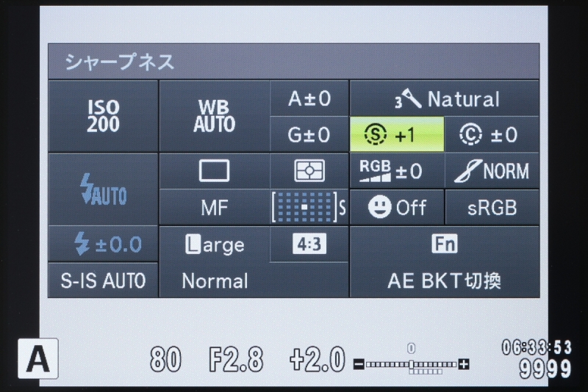The image size is (588, 392).
Task: Select the Normal compression setting
Action: [x=215, y=281]
